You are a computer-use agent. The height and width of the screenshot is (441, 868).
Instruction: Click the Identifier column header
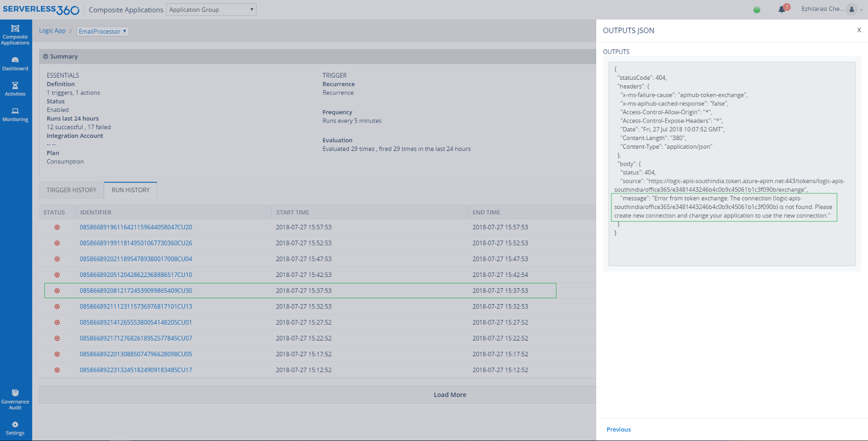tap(96, 212)
